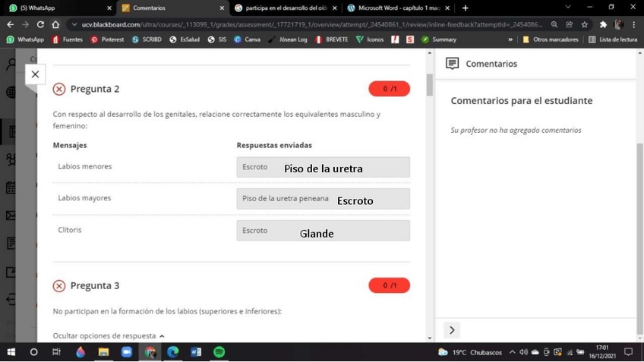The height and width of the screenshot is (362, 644).
Task: Open the EsSalud bookmark
Action: pos(185,39)
